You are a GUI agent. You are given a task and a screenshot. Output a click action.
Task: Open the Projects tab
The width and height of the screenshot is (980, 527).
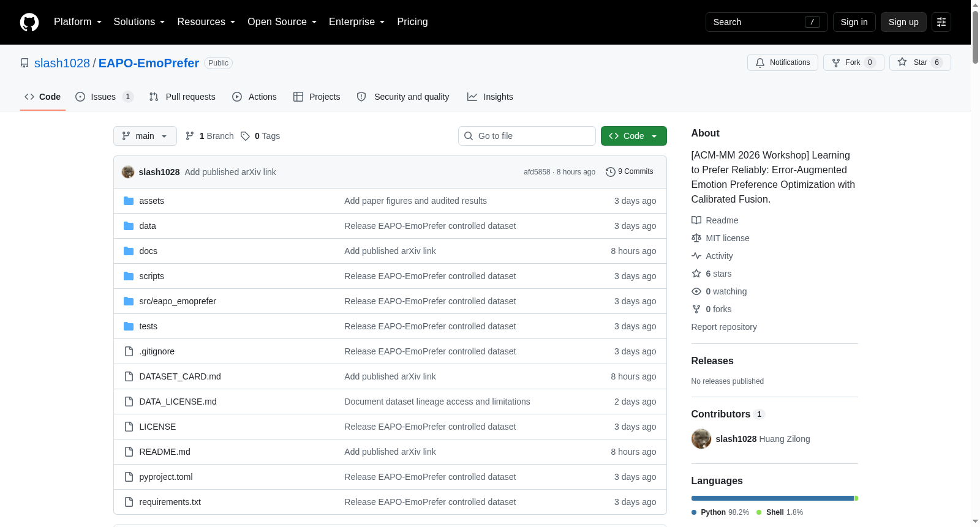(x=317, y=97)
